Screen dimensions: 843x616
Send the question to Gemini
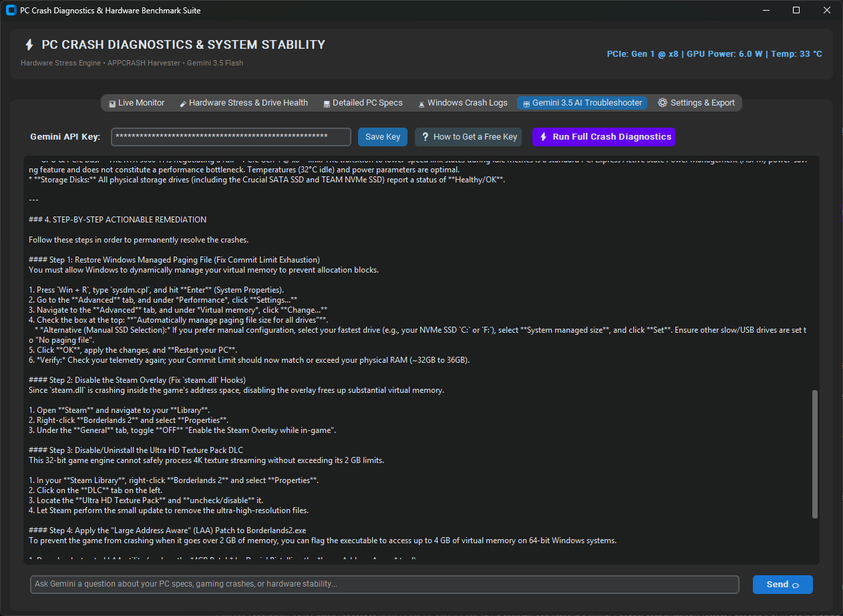(782, 585)
